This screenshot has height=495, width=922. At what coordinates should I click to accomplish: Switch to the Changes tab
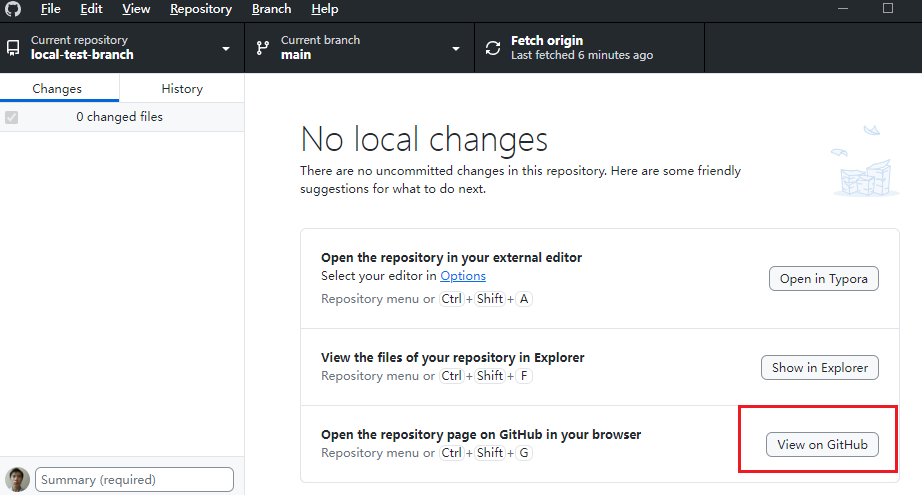coord(57,88)
